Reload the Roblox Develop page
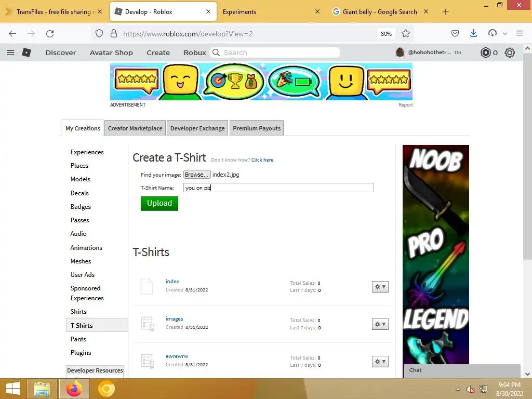Screen dimensions: 532x399 [x=50, y=34]
